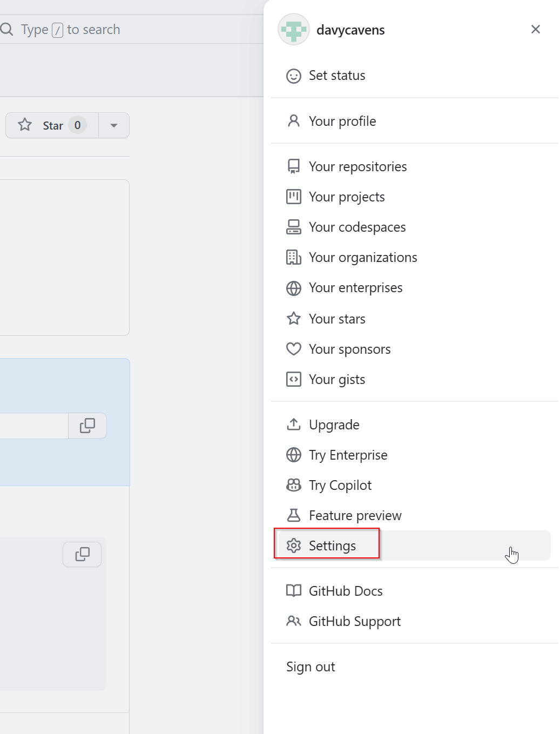Click the person icon for Your profile
This screenshot has width=560, height=734.
294,121
